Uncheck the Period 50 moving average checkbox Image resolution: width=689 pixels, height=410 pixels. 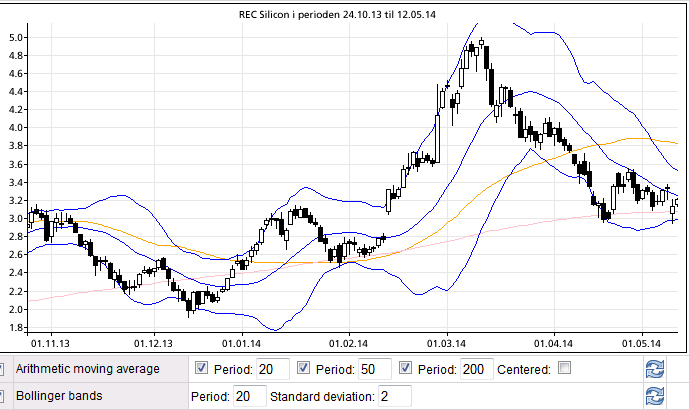coord(305,369)
